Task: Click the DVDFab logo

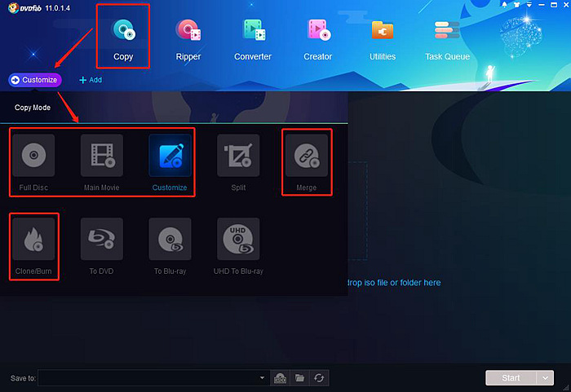Action: click(24, 7)
